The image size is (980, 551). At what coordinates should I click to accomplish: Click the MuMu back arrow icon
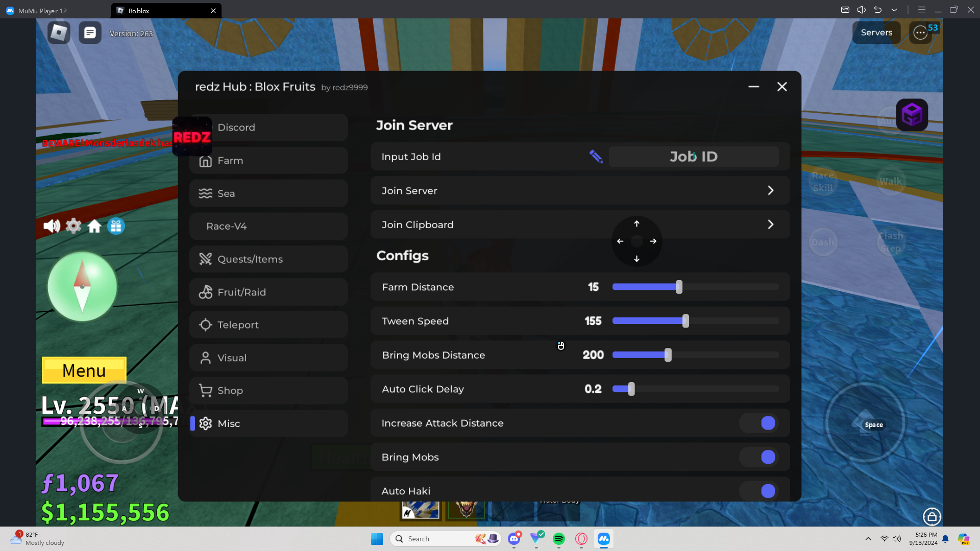(878, 10)
